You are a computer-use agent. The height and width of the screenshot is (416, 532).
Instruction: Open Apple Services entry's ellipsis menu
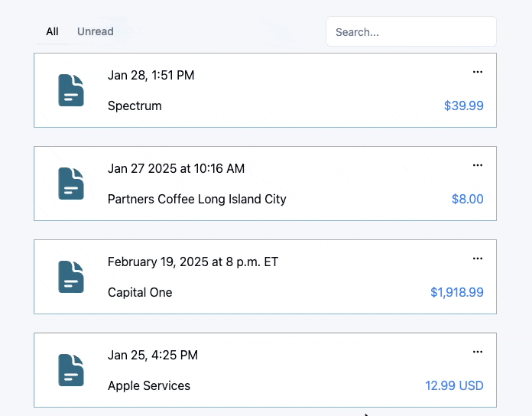[x=478, y=352]
